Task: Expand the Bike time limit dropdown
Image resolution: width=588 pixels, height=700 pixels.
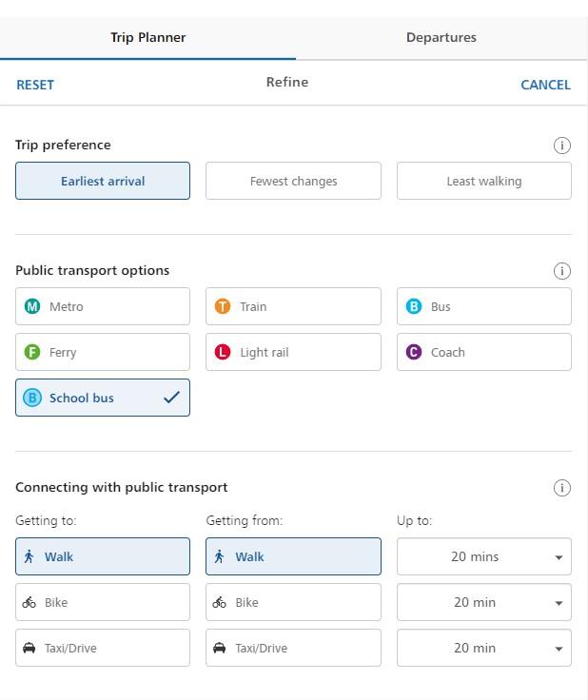Action: (x=483, y=603)
